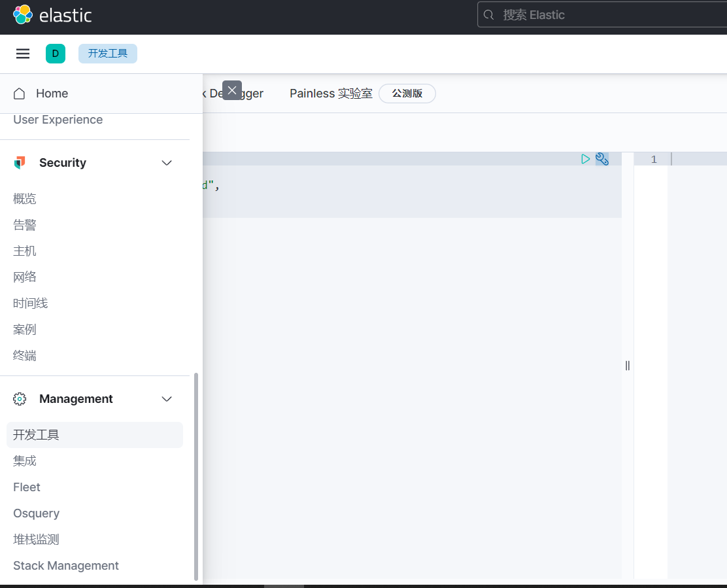
Task: Open 网络 under Security
Action: [25, 277]
